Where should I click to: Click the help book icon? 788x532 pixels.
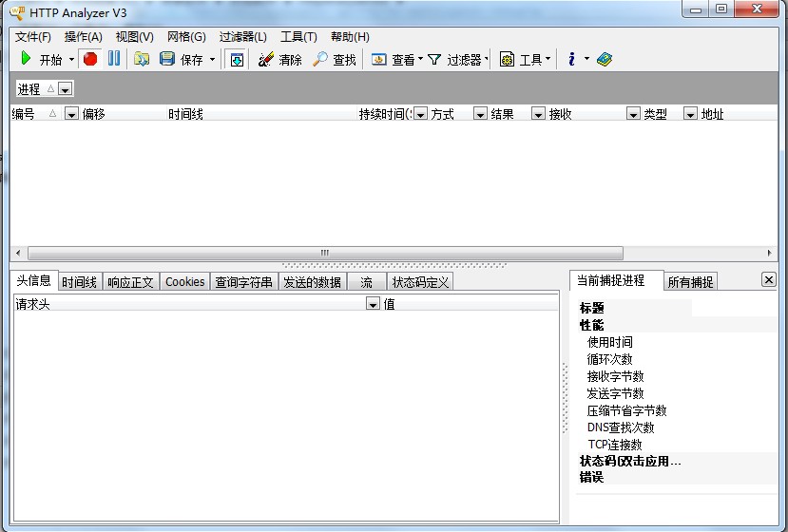pyautogui.click(x=604, y=59)
